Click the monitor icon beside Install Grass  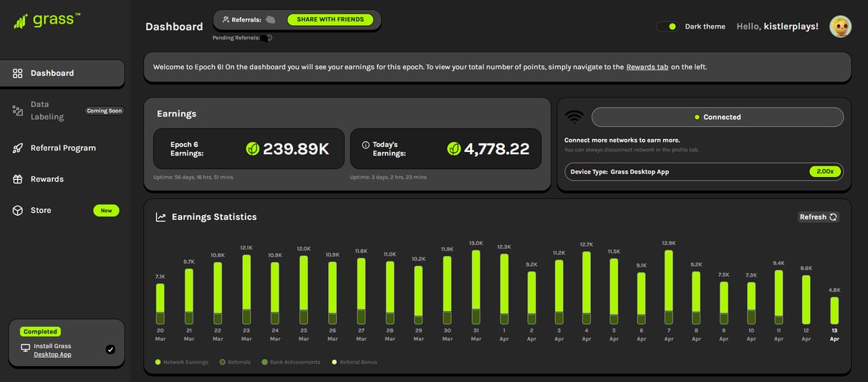(x=26, y=347)
